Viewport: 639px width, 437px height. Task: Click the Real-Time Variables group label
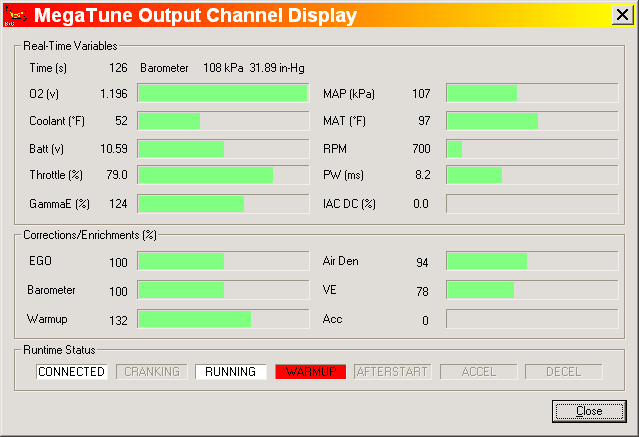70,46
